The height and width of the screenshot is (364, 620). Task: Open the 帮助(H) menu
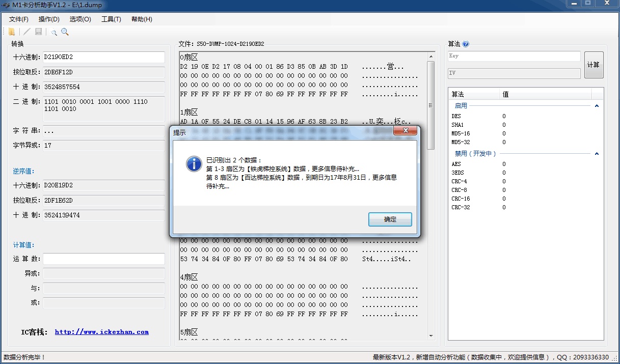(142, 19)
